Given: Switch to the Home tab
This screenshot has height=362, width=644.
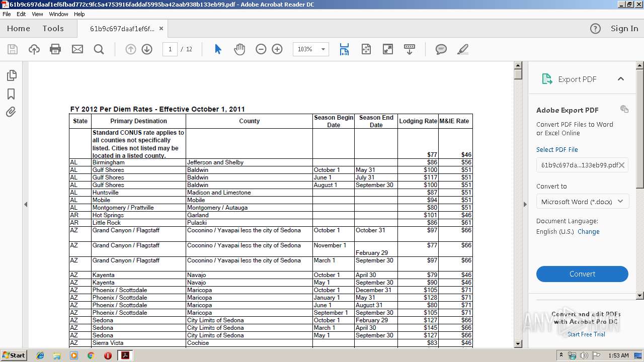Looking at the screenshot, I should tap(19, 29).
